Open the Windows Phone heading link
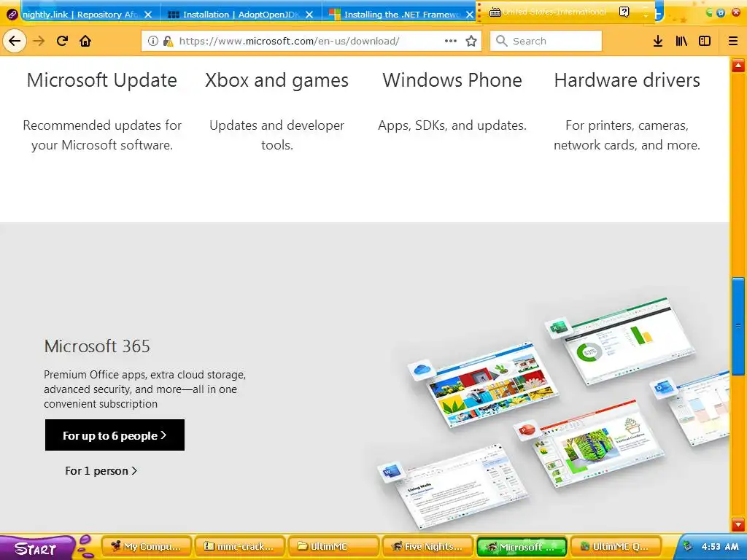The height and width of the screenshot is (560, 747). (x=452, y=80)
